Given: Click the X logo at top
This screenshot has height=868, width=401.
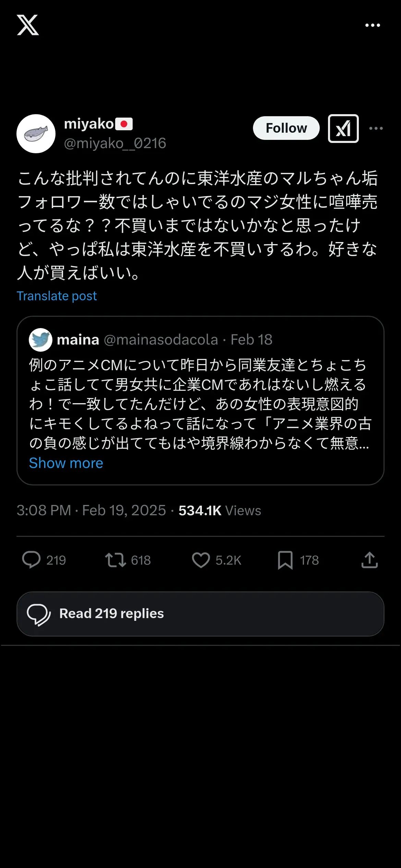Looking at the screenshot, I should [28, 25].
